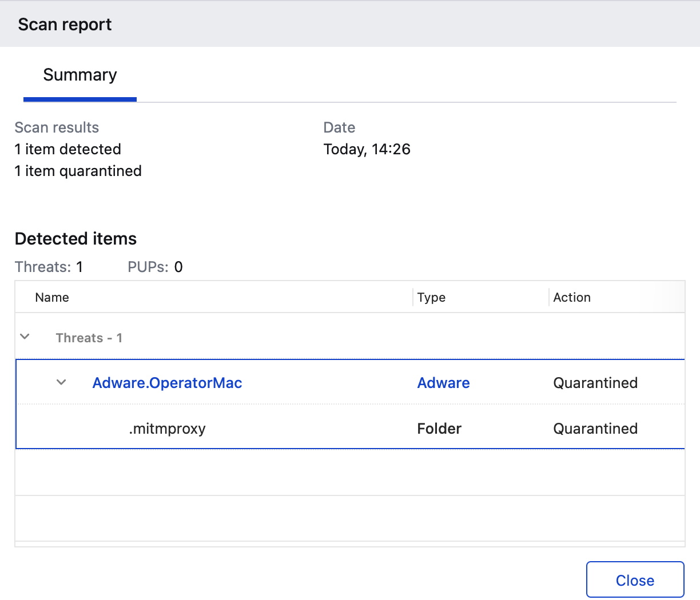Sort by the Type column header
This screenshot has width=700, height=600.
(431, 297)
